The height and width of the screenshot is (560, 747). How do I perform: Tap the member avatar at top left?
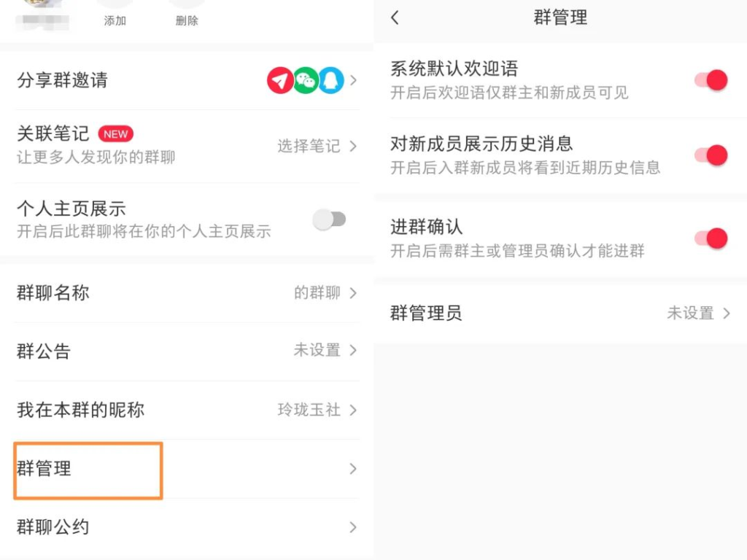40,11
